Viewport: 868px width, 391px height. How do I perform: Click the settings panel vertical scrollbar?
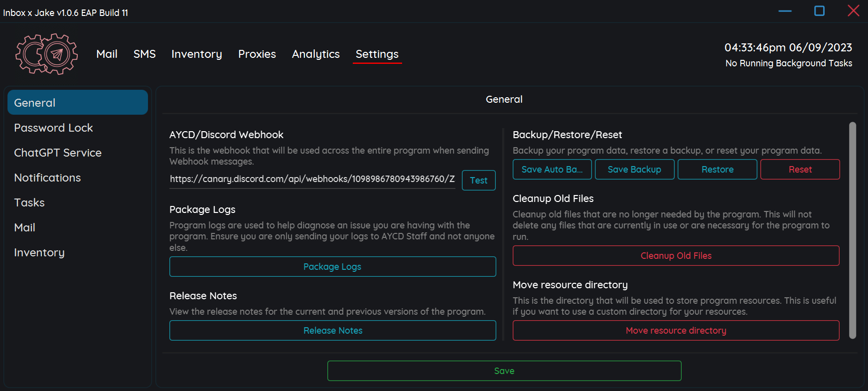click(x=852, y=230)
